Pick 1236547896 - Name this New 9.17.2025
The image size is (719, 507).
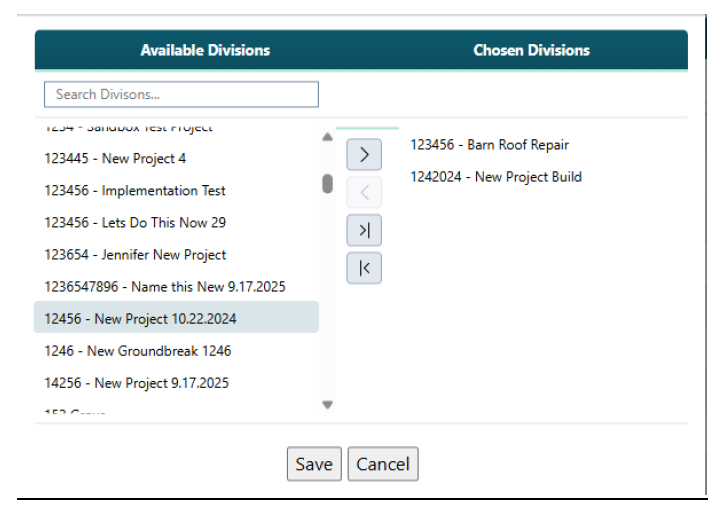[165, 286]
